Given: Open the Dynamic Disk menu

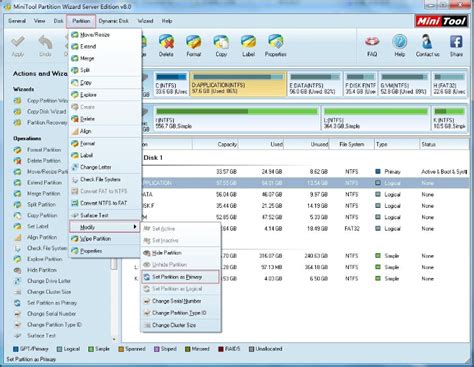Looking at the screenshot, I should (x=114, y=21).
